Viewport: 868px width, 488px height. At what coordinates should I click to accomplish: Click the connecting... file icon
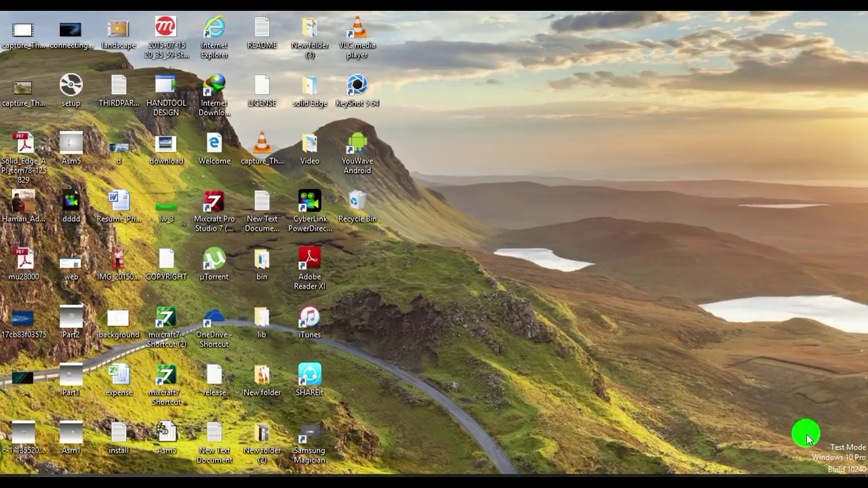[71, 34]
